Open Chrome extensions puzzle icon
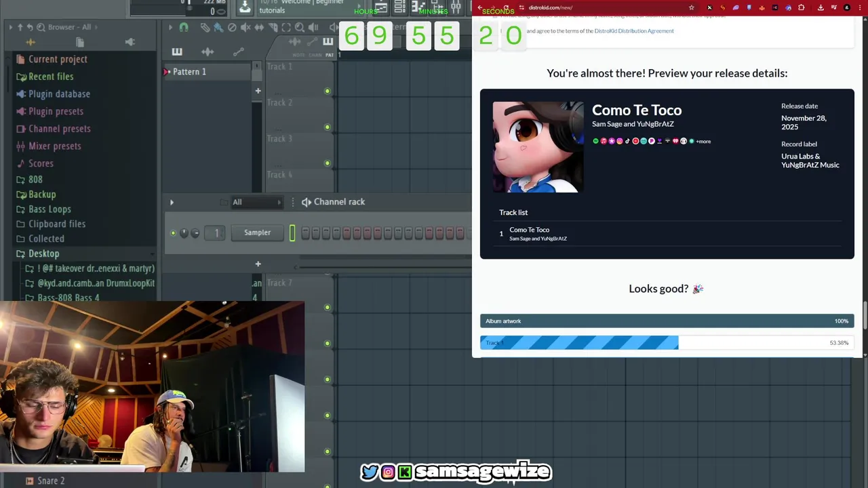The height and width of the screenshot is (488, 868). 802,7
